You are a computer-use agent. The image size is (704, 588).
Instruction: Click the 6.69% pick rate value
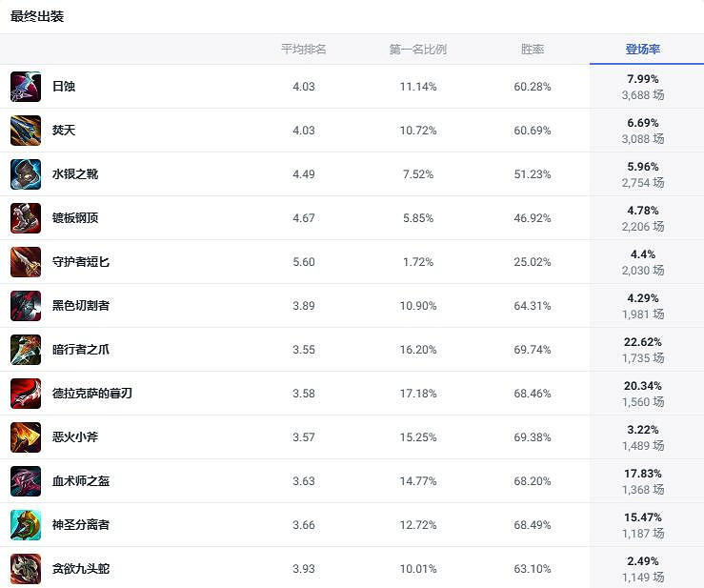click(x=642, y=123)
